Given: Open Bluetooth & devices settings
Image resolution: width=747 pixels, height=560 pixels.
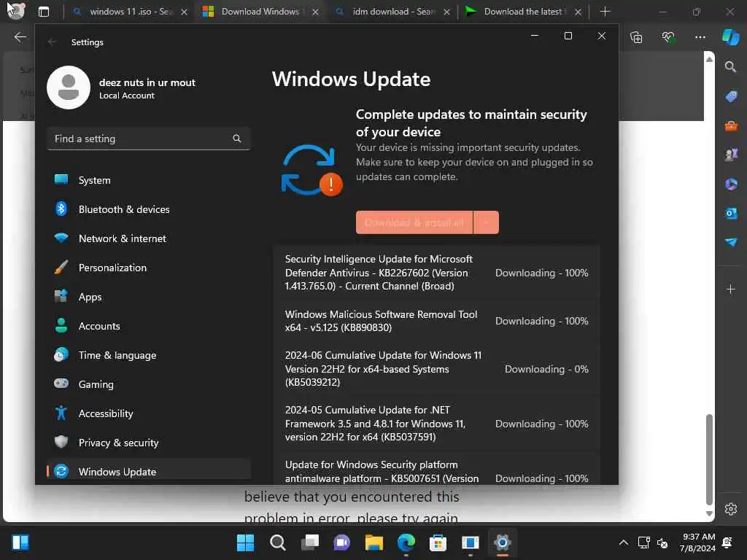Looking at the screenshot, I should pyautogui.click(x=149, y=209).
